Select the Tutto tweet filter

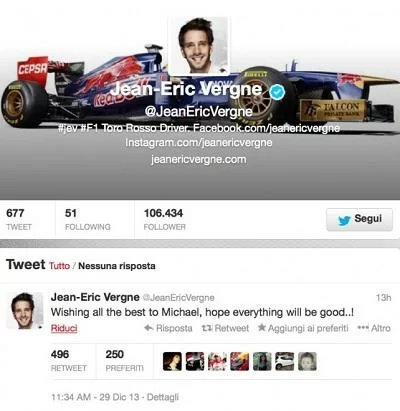(x=60, y=266)
